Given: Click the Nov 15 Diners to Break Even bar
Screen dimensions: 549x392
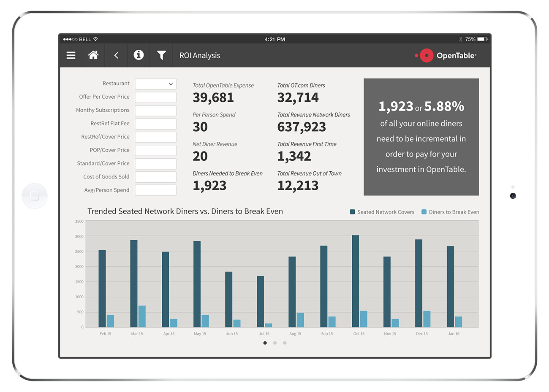Looking at the screenshot, I should click(395, 323).
